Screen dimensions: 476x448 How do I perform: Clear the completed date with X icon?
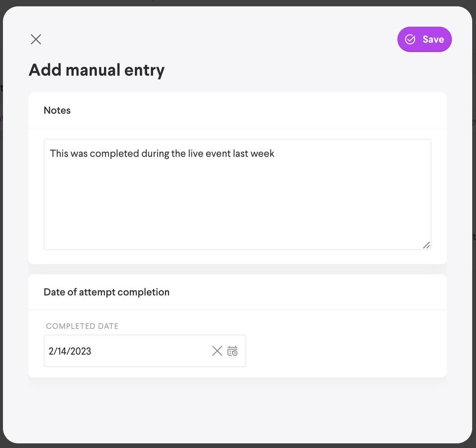[217, 351]
